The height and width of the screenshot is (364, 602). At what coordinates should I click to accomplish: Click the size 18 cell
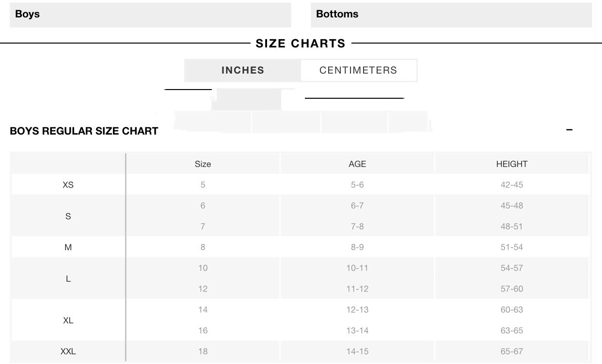point(203,351)
